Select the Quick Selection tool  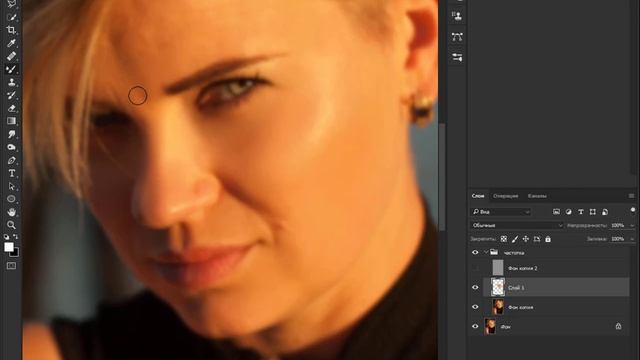click(x=11, y=17)
